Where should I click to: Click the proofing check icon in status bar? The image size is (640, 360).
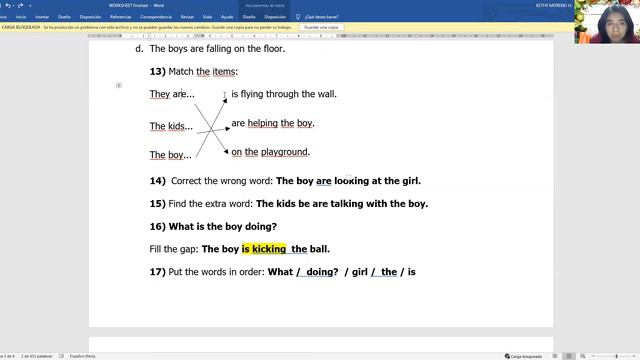pos(61,356)
